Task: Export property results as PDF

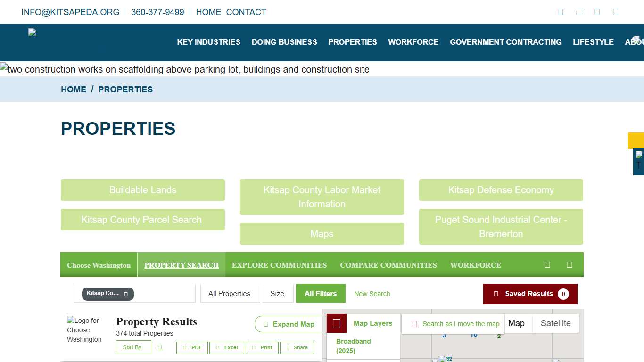Action: click(192, 347)
